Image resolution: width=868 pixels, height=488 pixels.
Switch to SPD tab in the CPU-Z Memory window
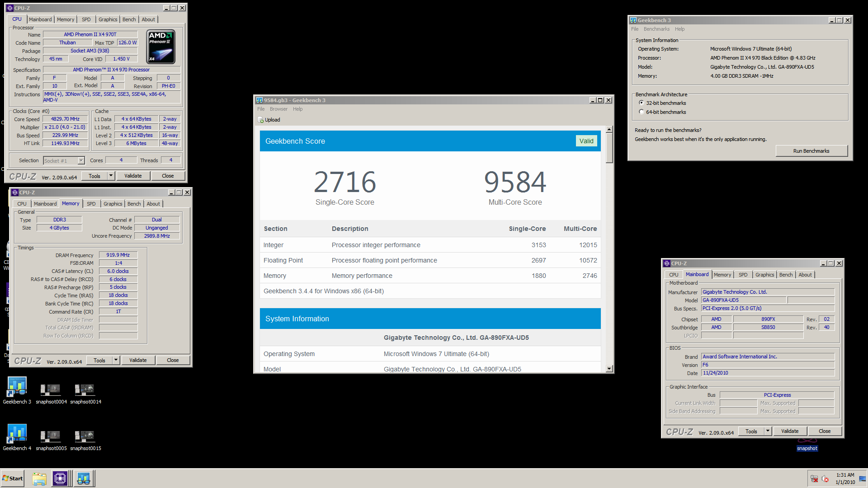[91, 204]
